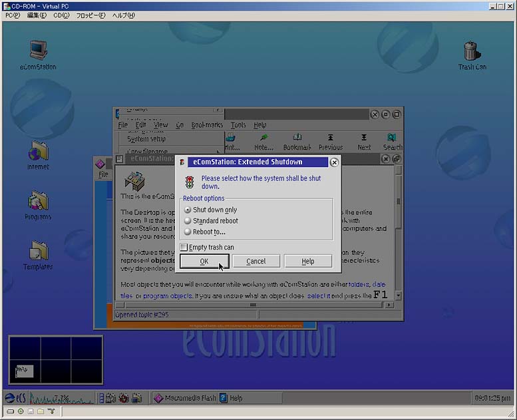The width and height of the screenshot is (517, 420).
Task: Open the program objects hyperlink
Action: point(168,296)
